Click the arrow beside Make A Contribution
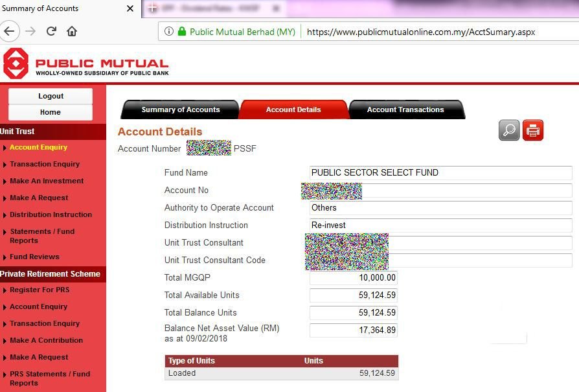 click(x=5, y=341)
